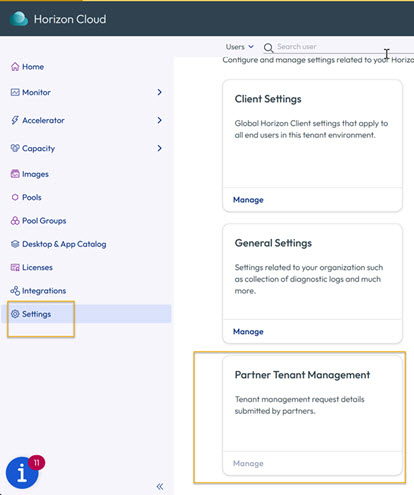Open Pool Groups in the sidebar
Viewport: 414px width, 495px height.
(44, 221)
